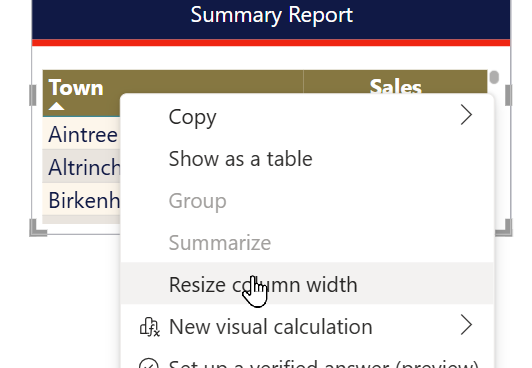Click the visual's right-edge handle

pos(509,95)
